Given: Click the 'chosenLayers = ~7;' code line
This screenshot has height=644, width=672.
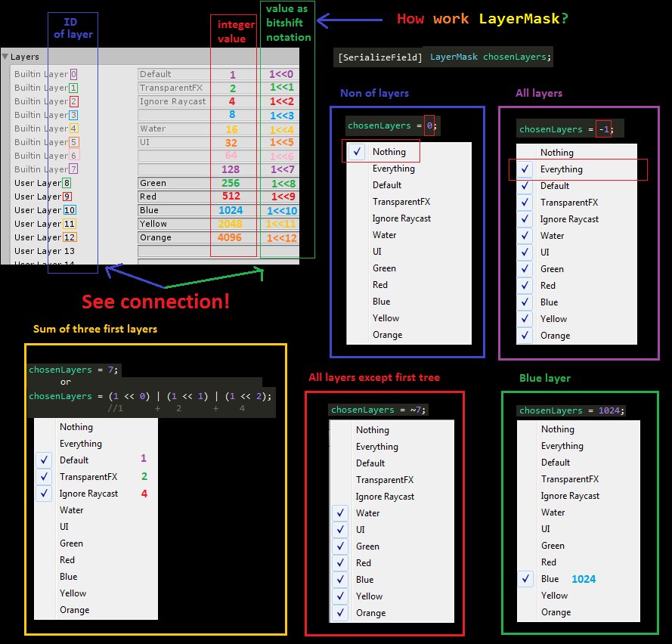Looking at the screenshot, I should pos(379,410).
